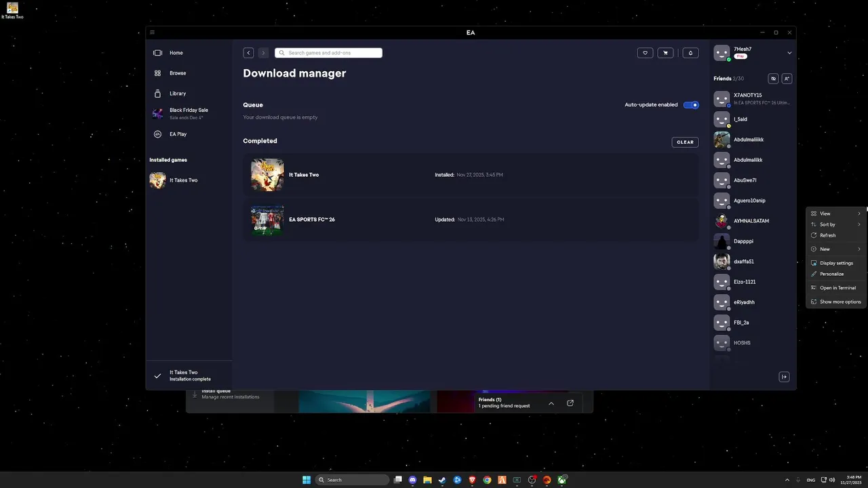Open Xbox app in the taskbar

pos(561,480)
